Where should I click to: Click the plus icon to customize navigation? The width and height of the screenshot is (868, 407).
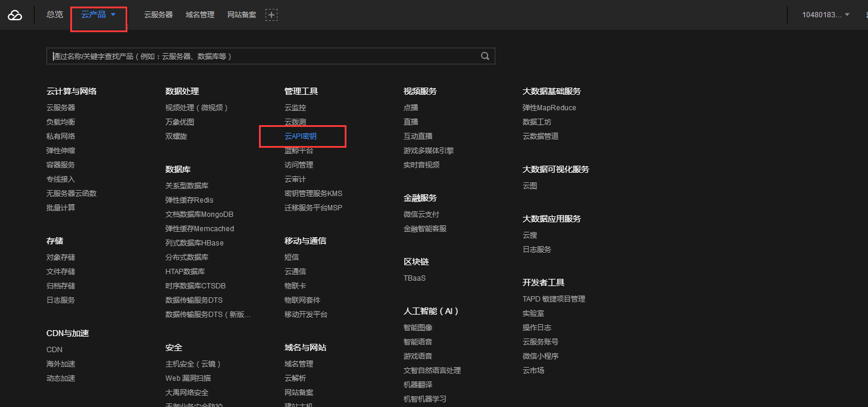[271, 14]
